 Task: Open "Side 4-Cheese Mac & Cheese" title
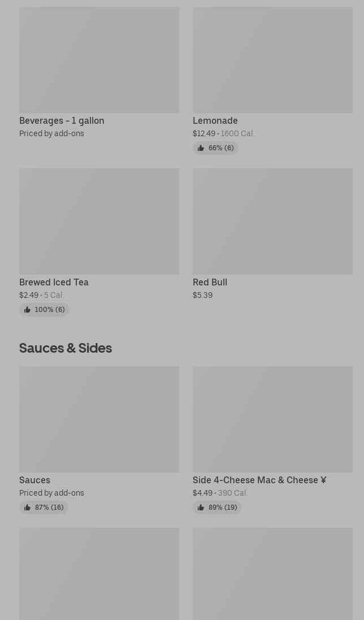tap(259, 480)
